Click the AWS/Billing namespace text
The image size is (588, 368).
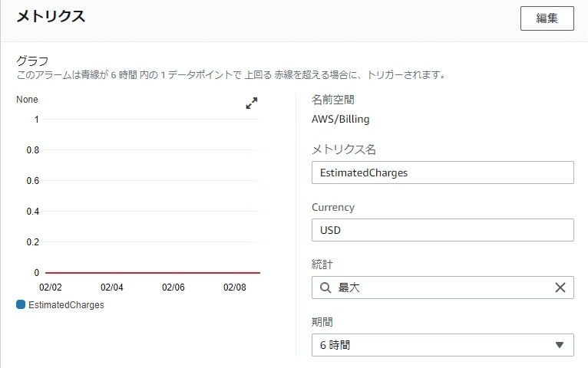pos(341,119)
